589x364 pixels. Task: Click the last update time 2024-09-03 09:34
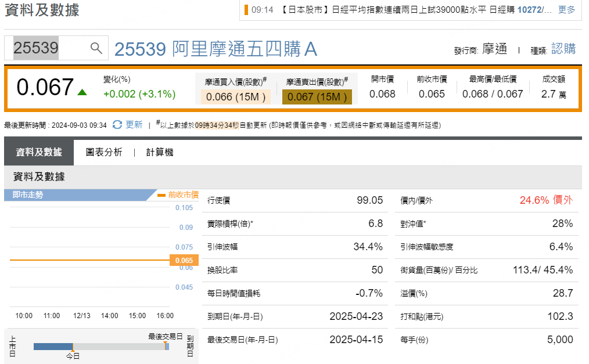[x=79, y=125]
